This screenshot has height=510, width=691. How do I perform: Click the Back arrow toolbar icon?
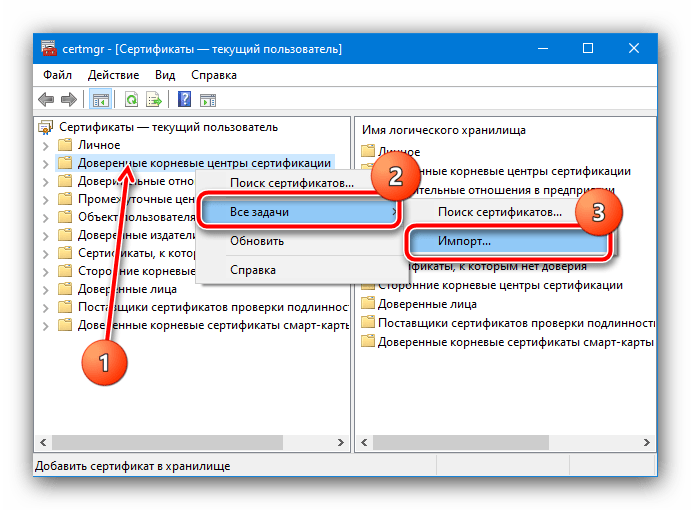pos(46,100)
